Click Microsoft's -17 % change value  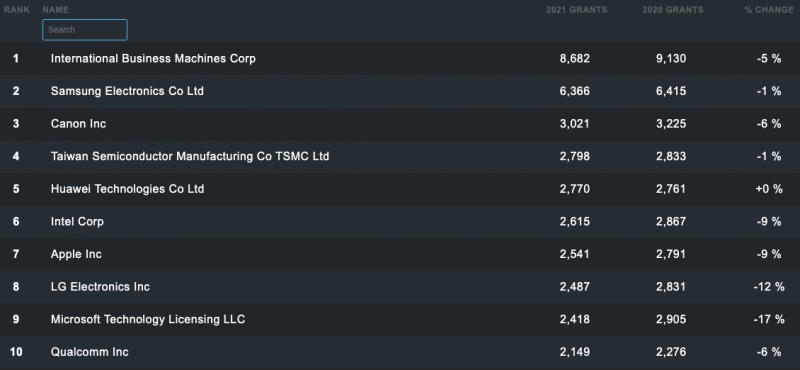[x=769, y=319]
